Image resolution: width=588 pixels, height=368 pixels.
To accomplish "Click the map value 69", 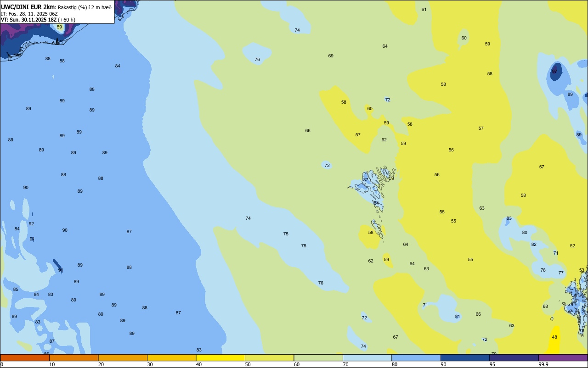I will (331, 56).
